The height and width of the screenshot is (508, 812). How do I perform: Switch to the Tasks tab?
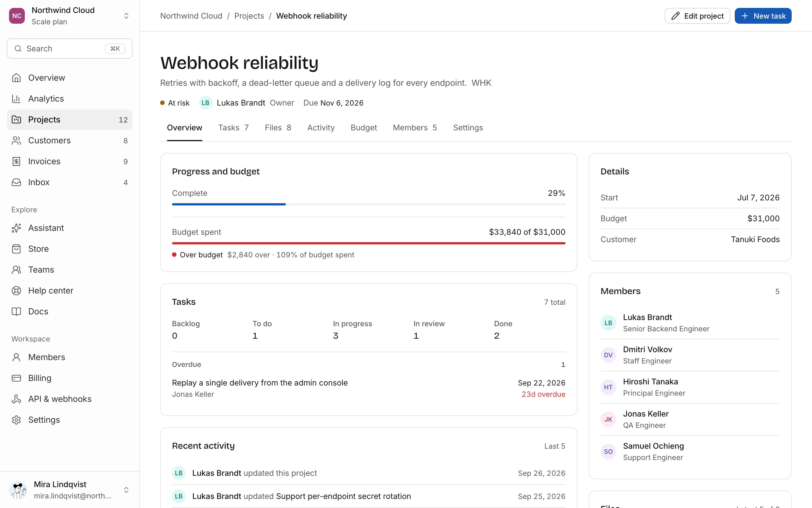pyautogui.click(x=233, y=128)
